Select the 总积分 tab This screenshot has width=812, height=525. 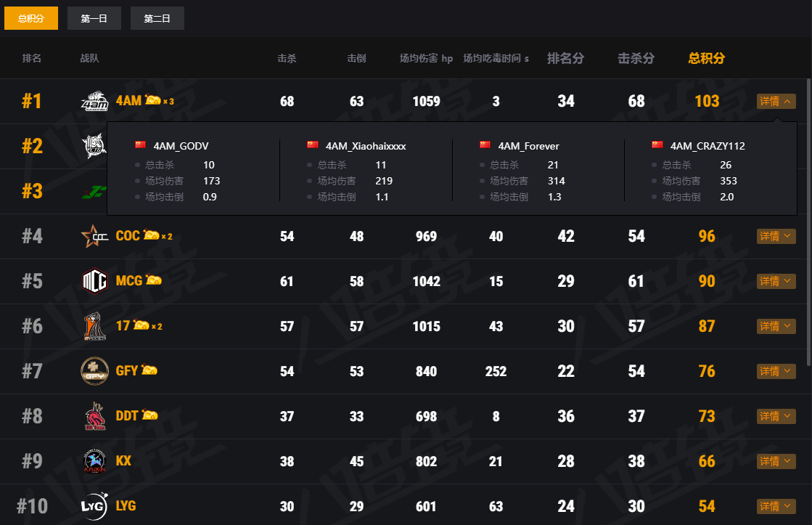pos(31,18)
